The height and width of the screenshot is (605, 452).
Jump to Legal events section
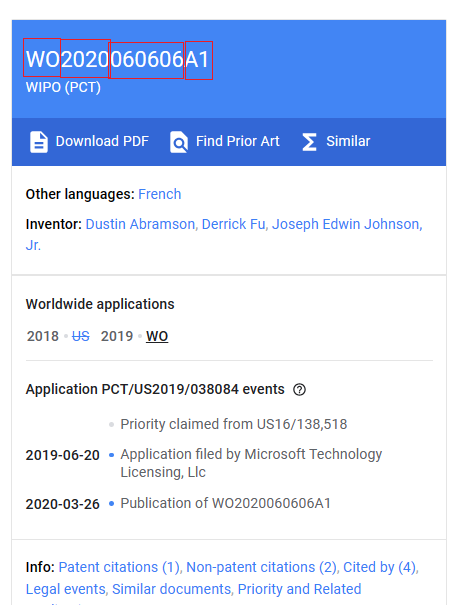point(65,589)
